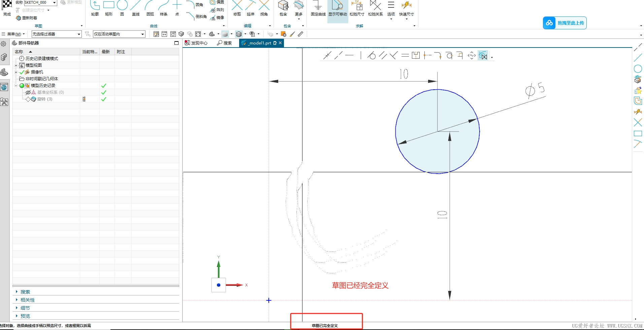Click the 松弛关系 relax relations tool

pyautogui.click(x=375, y=8)
